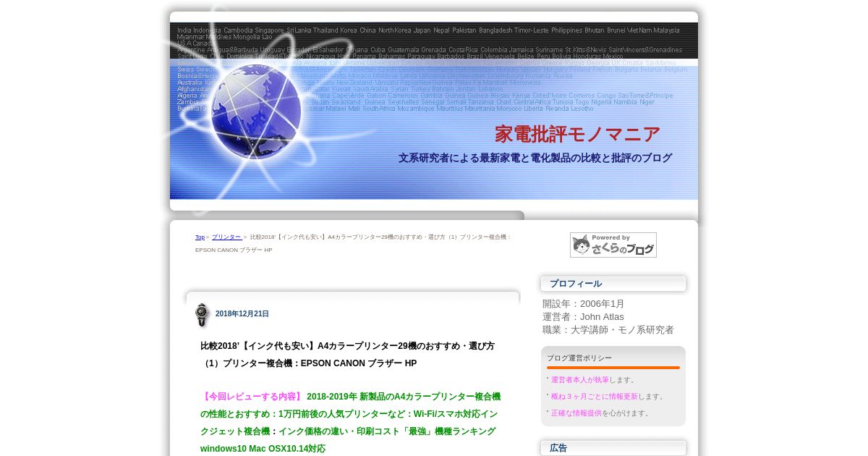Click the 職業：大学講師・モノ系研究者 profile line
Screen dimensions: 868x456
point(608,330)
